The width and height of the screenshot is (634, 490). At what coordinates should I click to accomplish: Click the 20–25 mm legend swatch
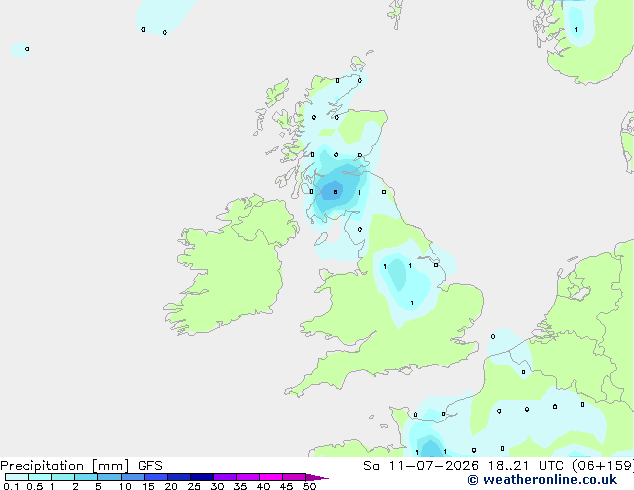[x=179, y=477]
